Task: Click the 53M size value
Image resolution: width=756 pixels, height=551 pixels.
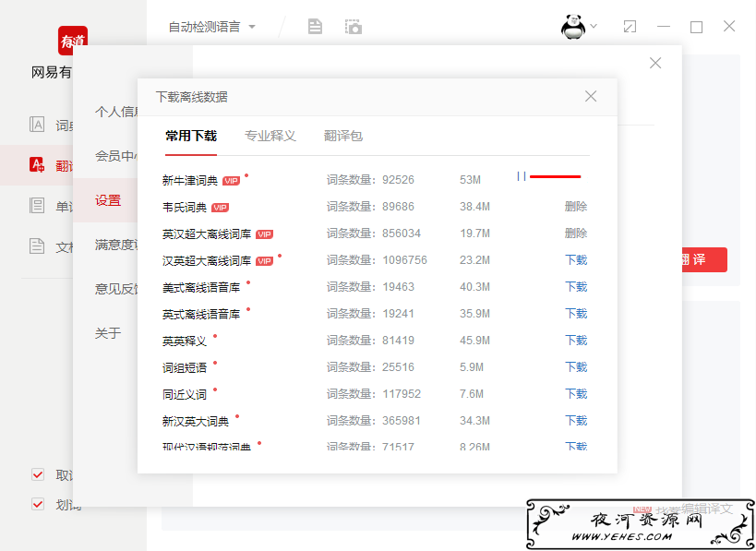Action: (470, 180)
